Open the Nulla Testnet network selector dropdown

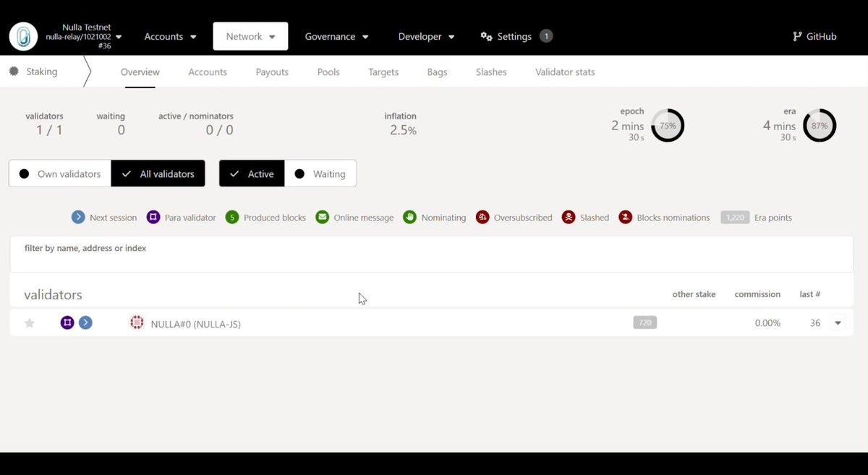tap(84, 36)
